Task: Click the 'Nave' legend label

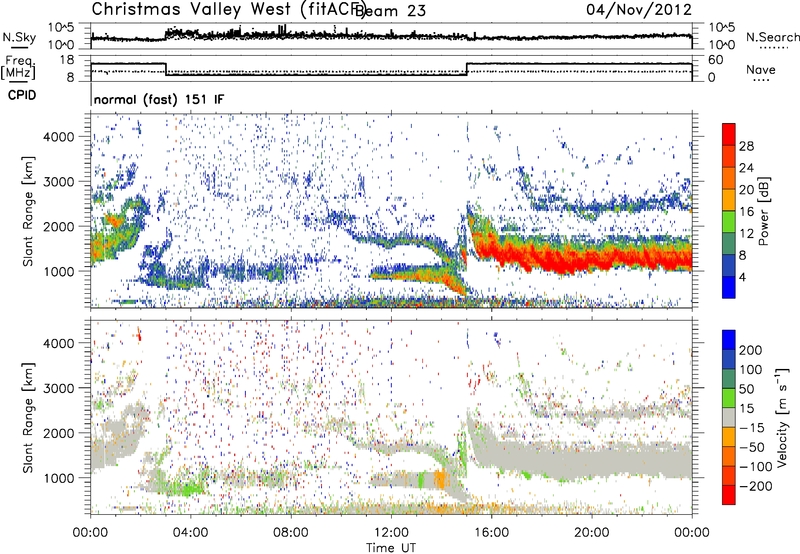Action: click(760, 69)
